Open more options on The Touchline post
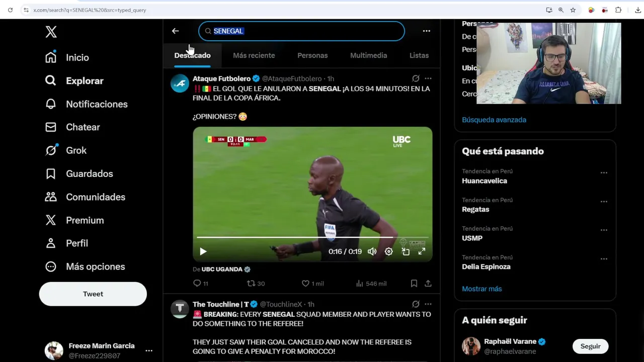The height and width of the screenshot is (362, 644). pyautogui.click(x=428, y=304)
